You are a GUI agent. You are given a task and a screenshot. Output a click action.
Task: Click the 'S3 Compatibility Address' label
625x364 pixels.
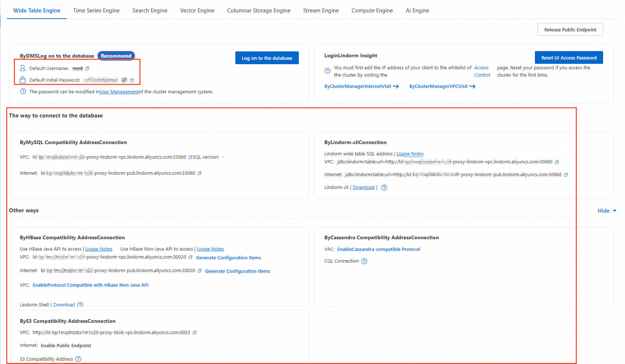[46, 359]
